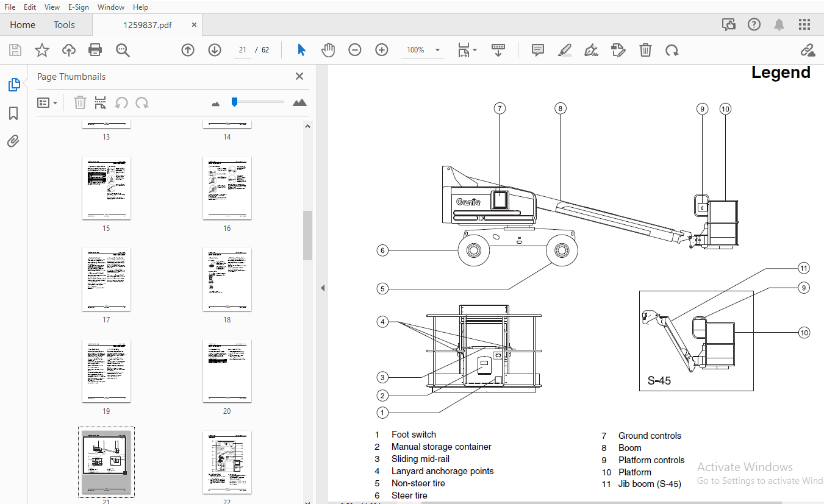Add a comment sticky note
The width and height of the screenshot is (824, 504).
click(x=537, y=50)
